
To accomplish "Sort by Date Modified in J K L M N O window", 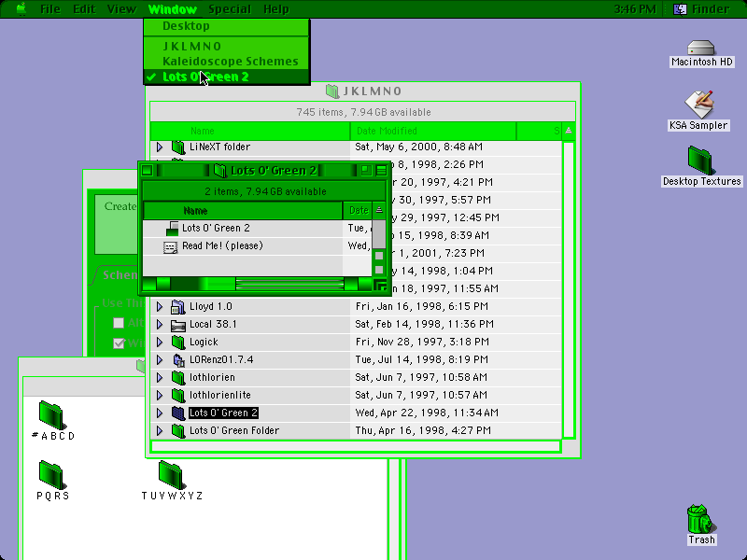I will (433, 131).
